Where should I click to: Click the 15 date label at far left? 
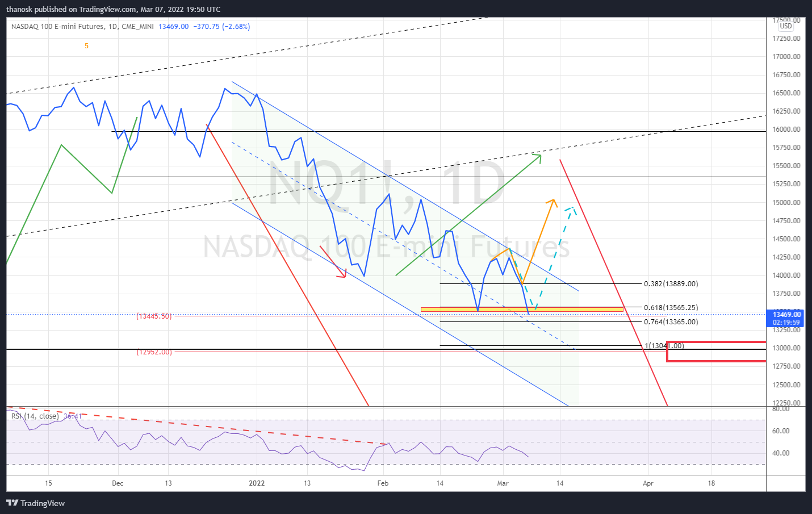pyautogui.click(x=48, y=483)
